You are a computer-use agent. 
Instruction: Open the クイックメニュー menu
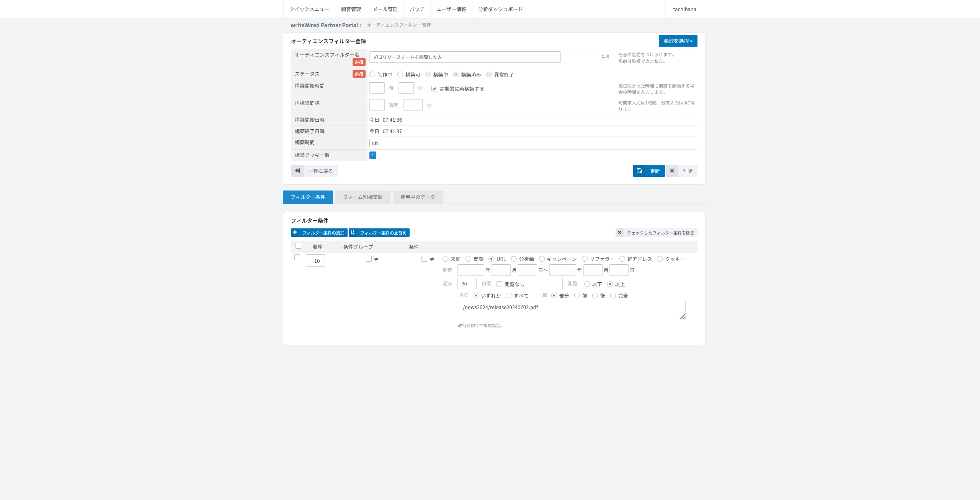(x=309, y=9)
